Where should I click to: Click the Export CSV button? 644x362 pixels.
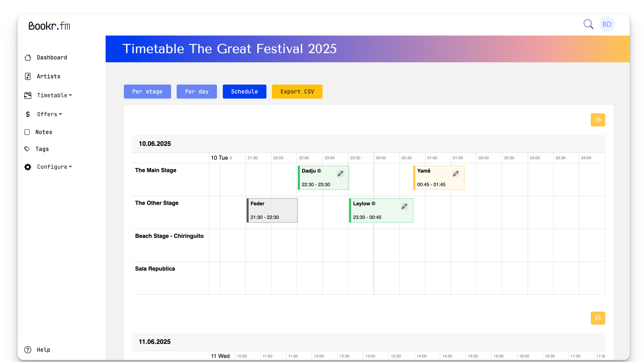click(x=297, y=92)
